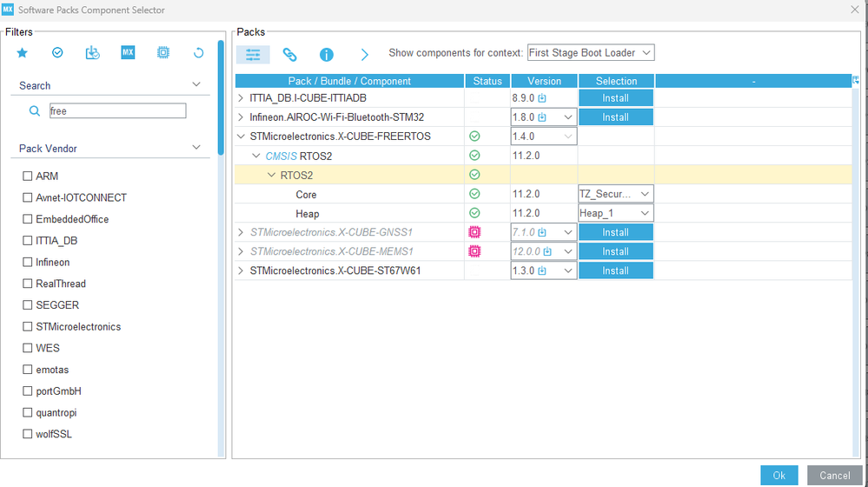Click the download icon beside version 1.3.0

click(x=542, y=271)
